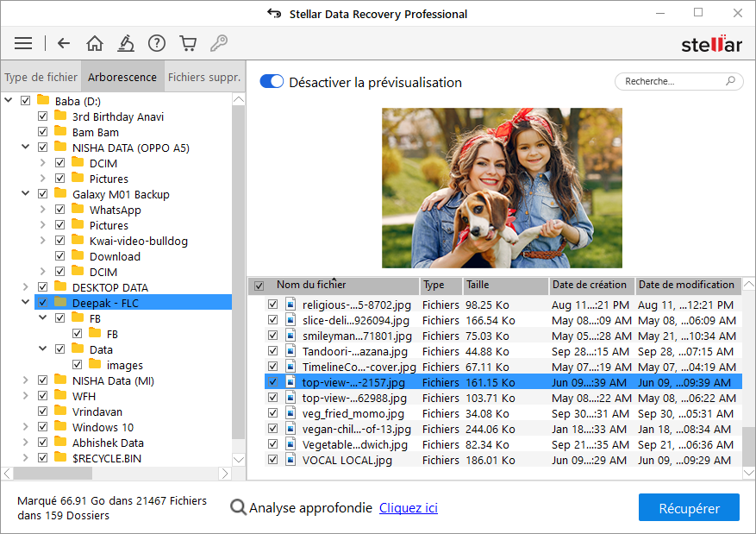Viewport: 756px width, 534px height.
Task: Open the Cliquez ici deep scan link
Action: coord(409,508)
